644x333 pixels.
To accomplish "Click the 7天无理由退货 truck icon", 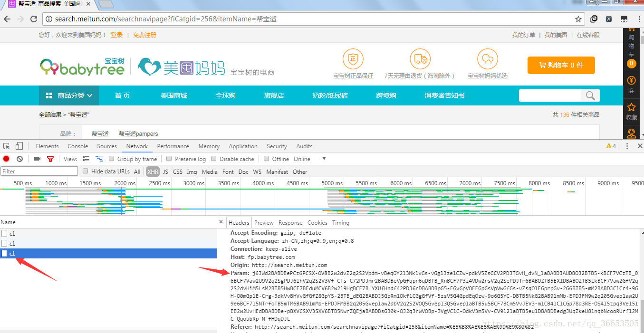I will (420, 59).
